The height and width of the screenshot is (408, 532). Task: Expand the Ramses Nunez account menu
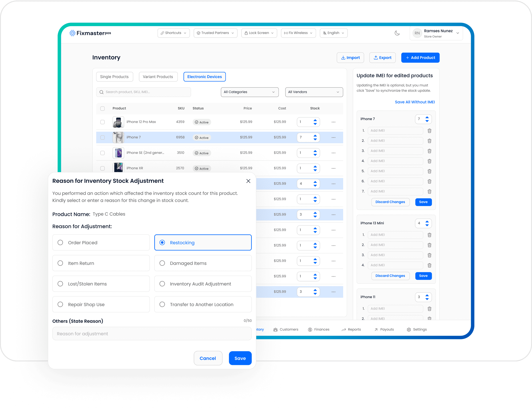pos(436,33)
